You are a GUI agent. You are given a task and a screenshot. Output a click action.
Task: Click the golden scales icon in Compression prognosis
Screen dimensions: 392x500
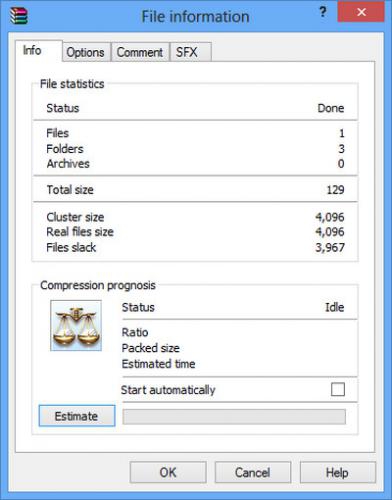tap(76, 326)
